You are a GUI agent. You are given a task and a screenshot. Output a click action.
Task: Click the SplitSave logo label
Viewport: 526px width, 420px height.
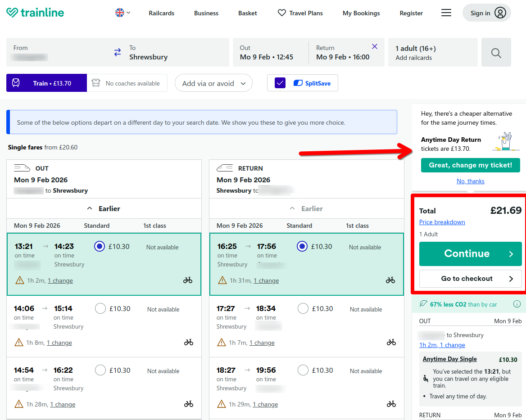[x=313, y=83]
